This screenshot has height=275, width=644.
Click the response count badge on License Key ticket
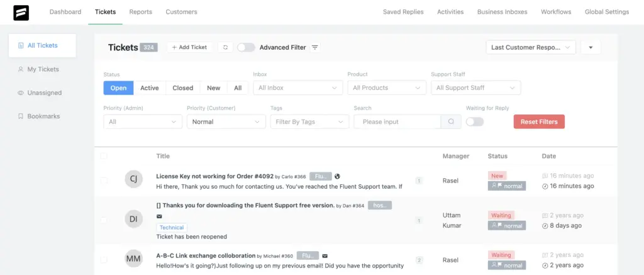click(x=419, y=181)
